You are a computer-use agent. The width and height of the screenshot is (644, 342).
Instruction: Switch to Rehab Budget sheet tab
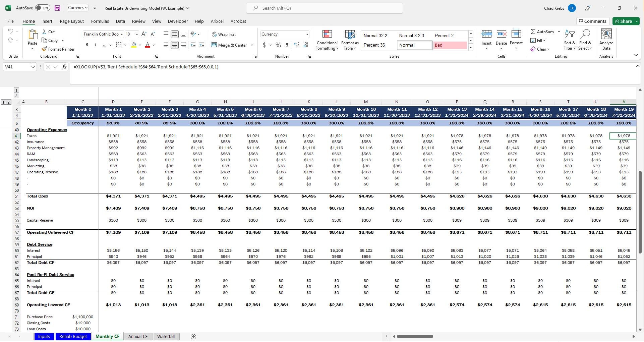tap(73, 337)
